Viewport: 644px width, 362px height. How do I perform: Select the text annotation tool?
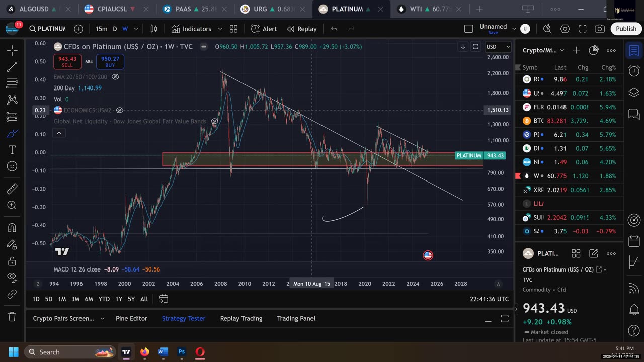(x=12, y=150)
